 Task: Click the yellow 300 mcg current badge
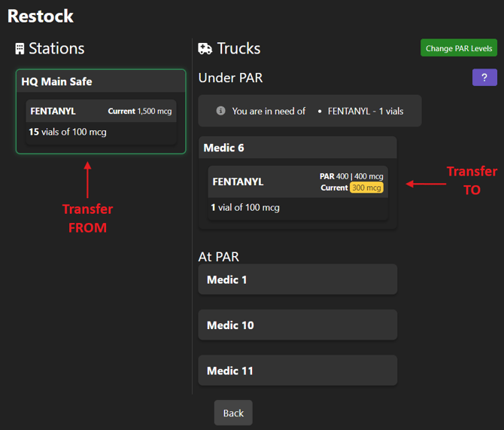(x=366, y=188)
